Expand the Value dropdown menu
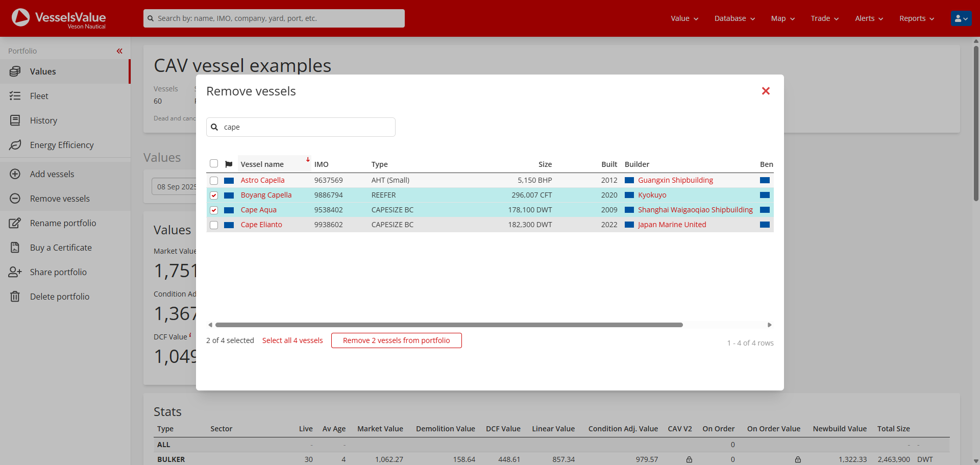Viewport: 980px width, 465px height. (684, 18)
